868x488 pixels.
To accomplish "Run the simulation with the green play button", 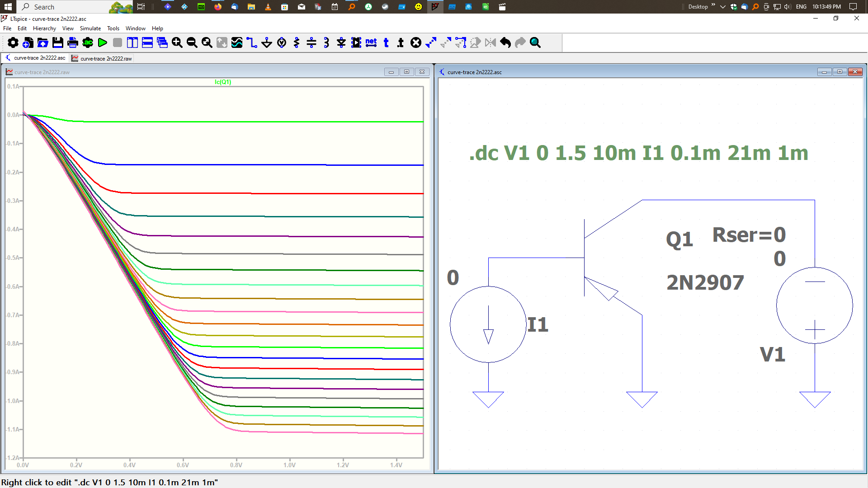I will (103, 42).
